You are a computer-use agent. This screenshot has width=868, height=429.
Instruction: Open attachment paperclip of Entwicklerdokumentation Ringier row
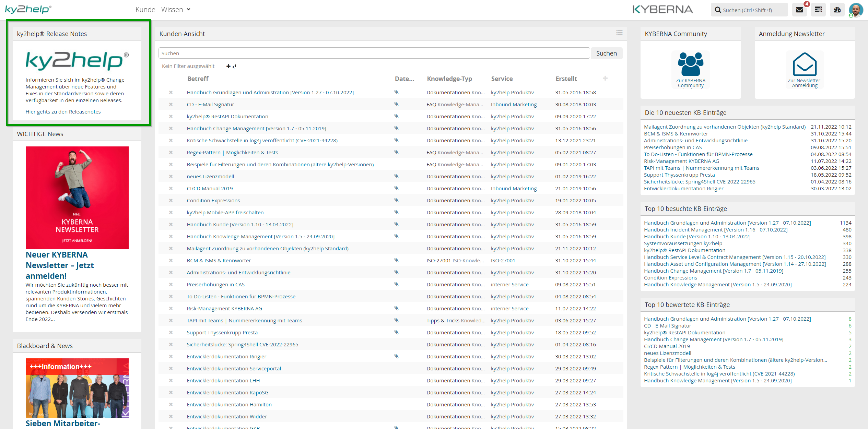396,356
